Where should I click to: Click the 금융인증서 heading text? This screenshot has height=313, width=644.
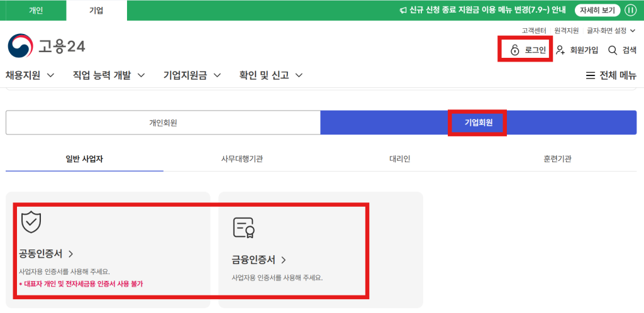click(253, 260)
